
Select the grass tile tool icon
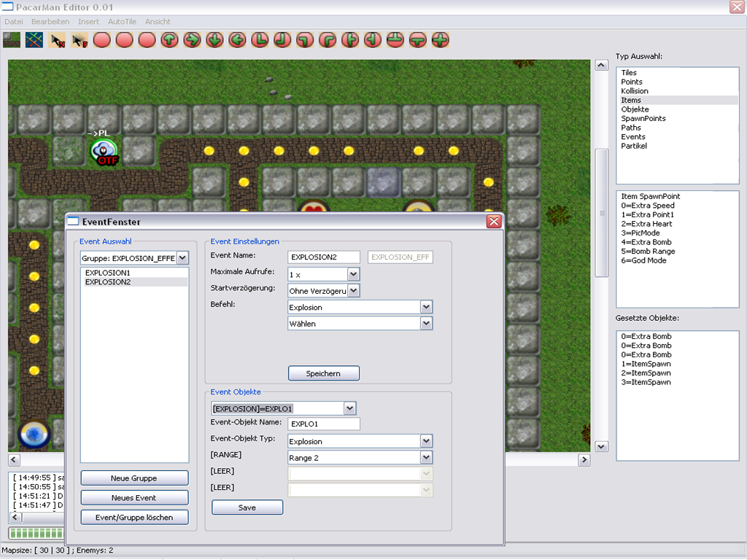[12, 39]
